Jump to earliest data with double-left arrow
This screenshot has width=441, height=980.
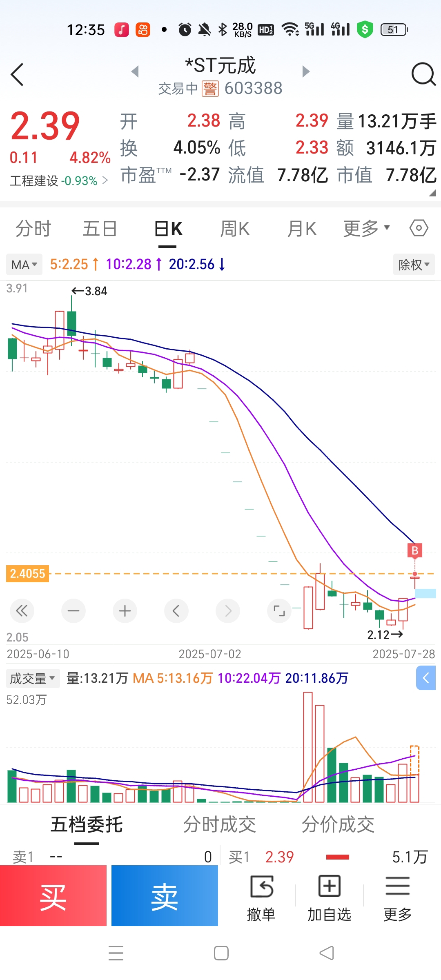[22, 611]
